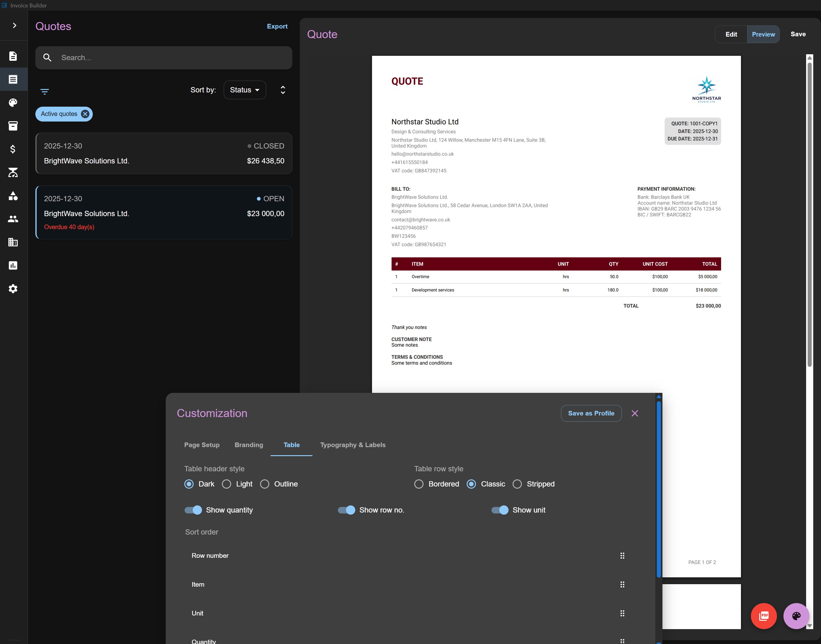This screenshot has height=644, width=821.
Task: Toggle the Show unit switch
Action: pos(500,510)
